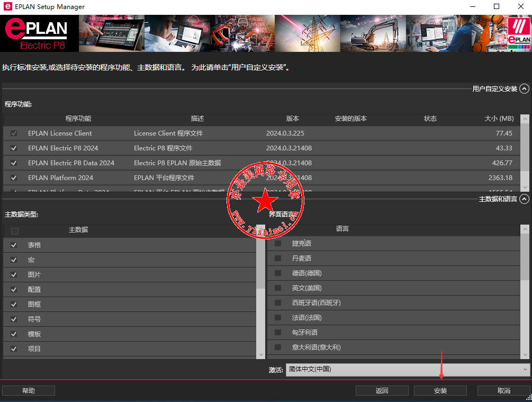Viewport: 532px width, 402px height.
Task: Select the version 2024.0.3.225 cell
Action: tap(285, 133)
